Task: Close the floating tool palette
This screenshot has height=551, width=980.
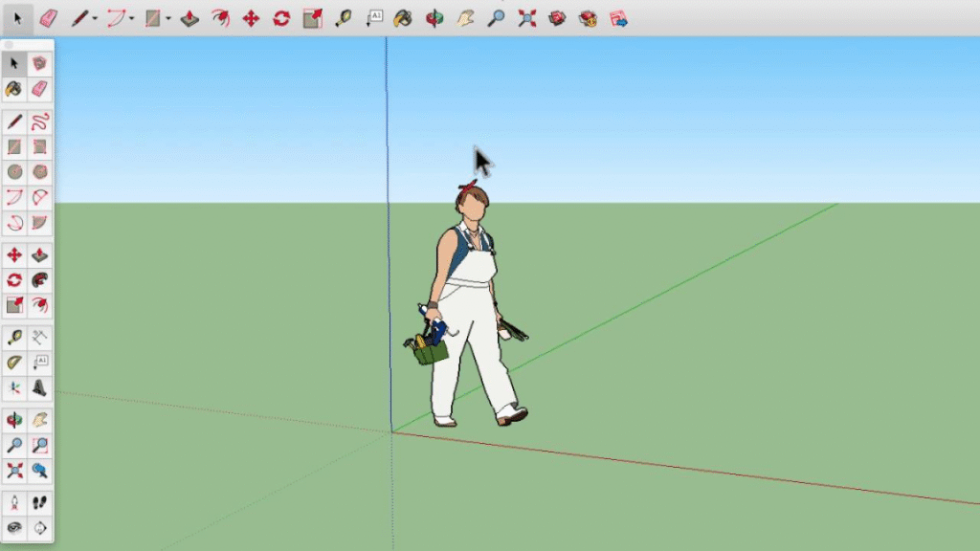Action: [x=9, y=44]
